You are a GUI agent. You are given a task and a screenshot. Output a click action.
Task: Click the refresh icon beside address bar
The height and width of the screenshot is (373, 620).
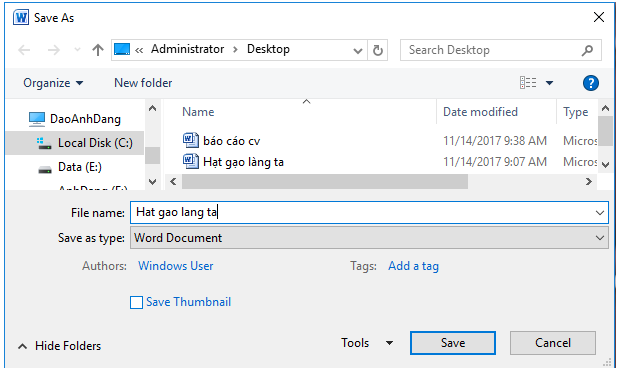(x=378, y=50)
